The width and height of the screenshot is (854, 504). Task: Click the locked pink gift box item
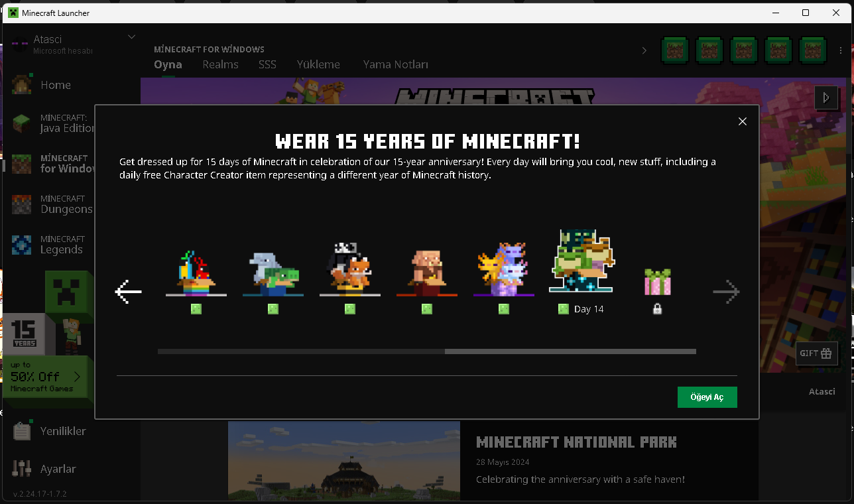(658, 282)
